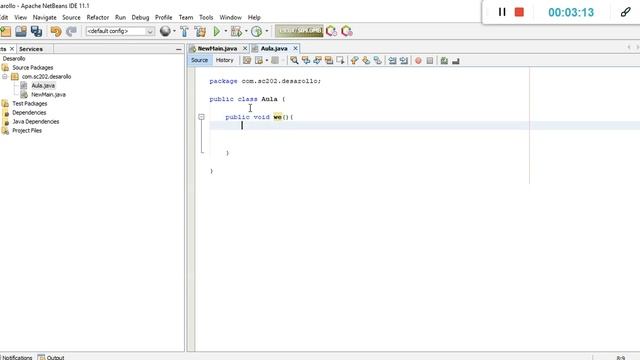Open the Team menu
Viewport: 640px width, 360px height.
186,18
